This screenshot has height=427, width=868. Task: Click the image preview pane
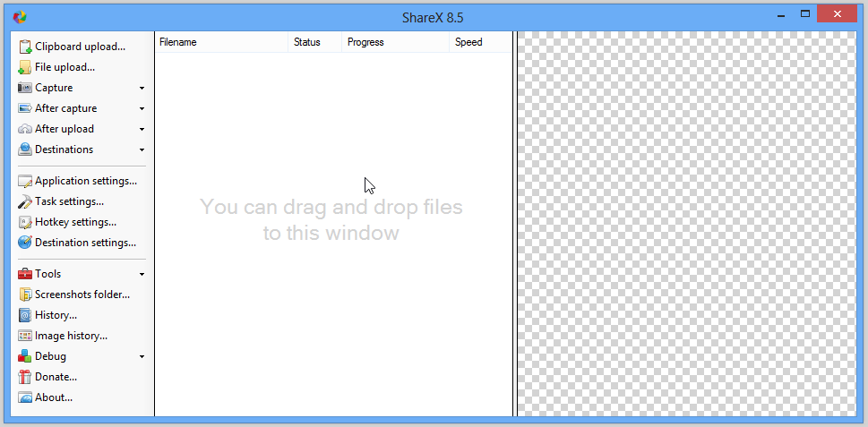click(x=687, y=224)
